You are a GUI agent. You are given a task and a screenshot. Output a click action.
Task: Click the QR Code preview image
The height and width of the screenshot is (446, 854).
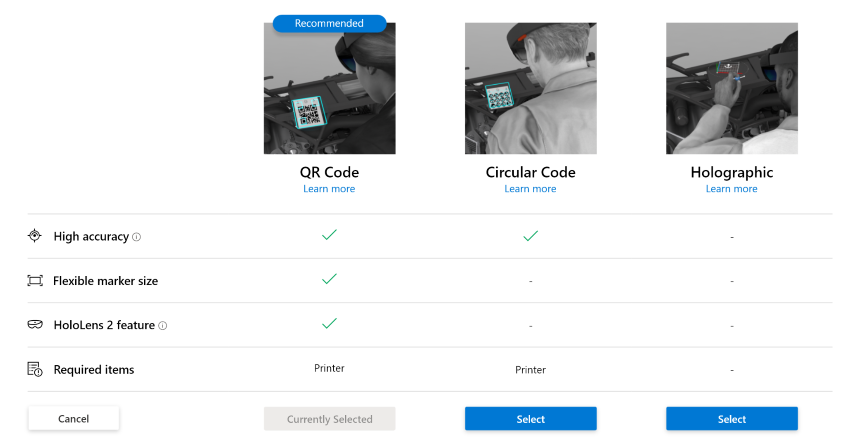(x=329, y=89)
